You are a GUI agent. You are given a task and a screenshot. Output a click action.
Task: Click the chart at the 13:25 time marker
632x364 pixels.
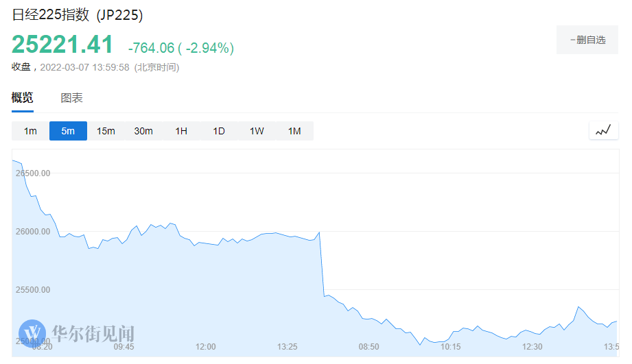(288, 347)
